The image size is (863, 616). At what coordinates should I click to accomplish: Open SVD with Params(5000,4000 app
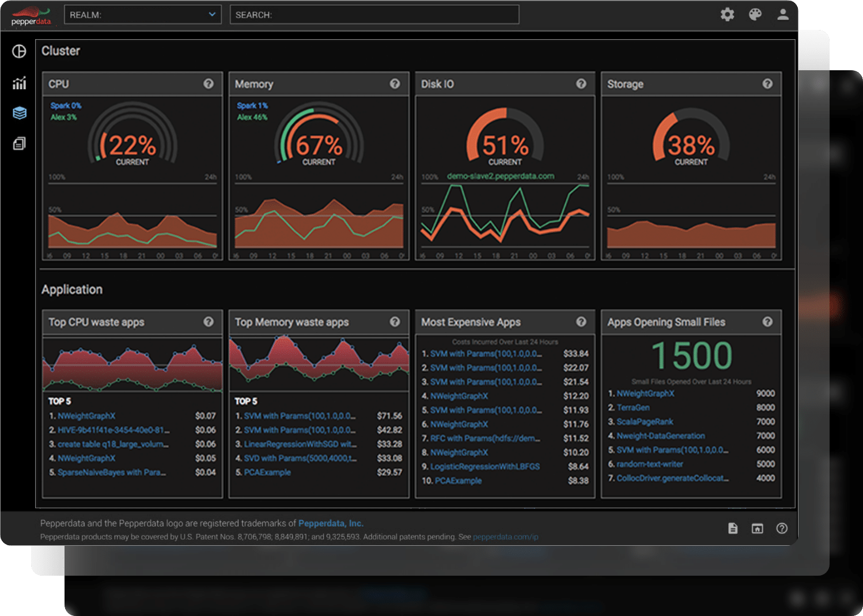(300, 458)
